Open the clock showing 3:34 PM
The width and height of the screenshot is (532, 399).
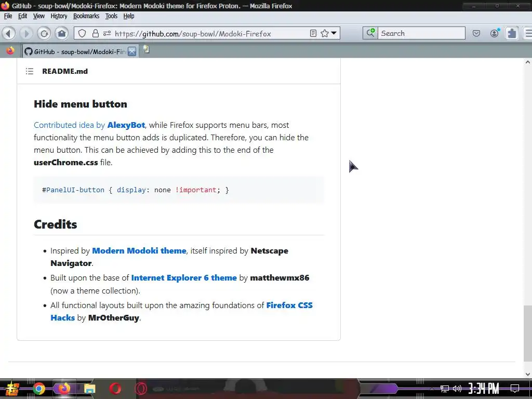484,389
